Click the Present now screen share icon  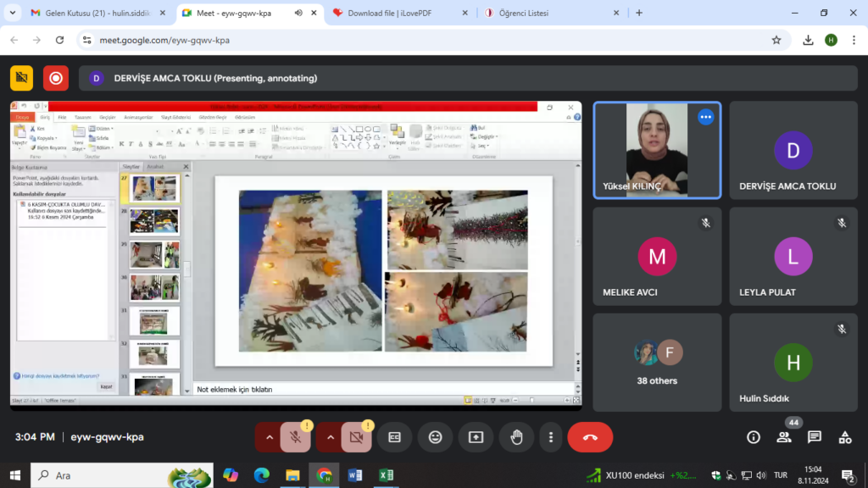pos(476,437)
